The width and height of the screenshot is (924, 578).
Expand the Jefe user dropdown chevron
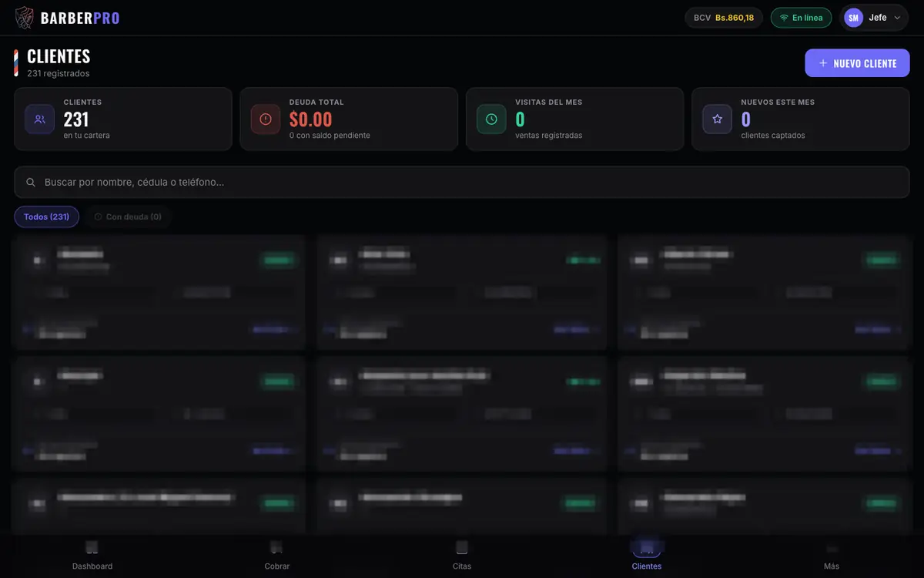[897, 18]
